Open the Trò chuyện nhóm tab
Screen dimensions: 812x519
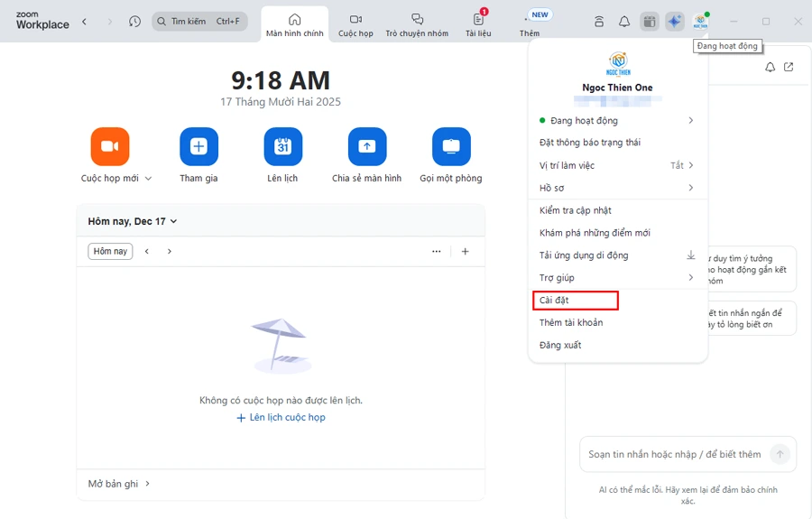[417, 25]
